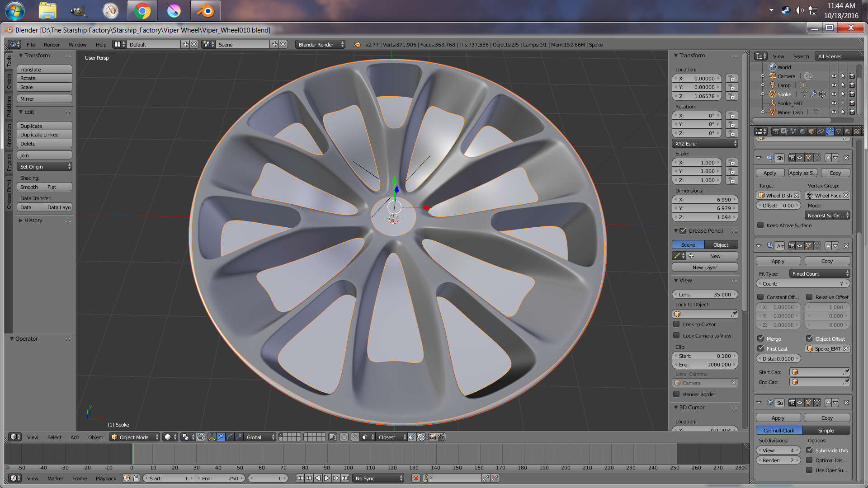Screen dimensions: 868x488
Task: Lock the Location X value
Action: pos(732,79)
